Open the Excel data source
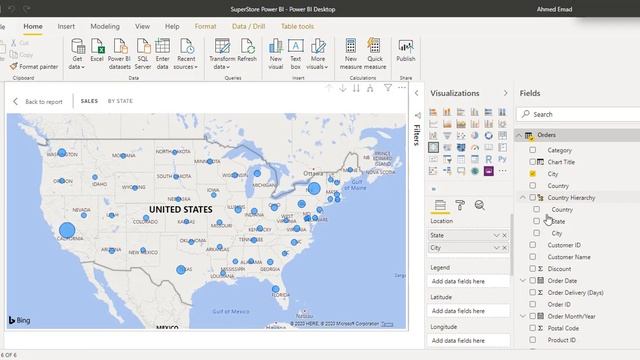 pyautogui.click(x=97, y=50)
